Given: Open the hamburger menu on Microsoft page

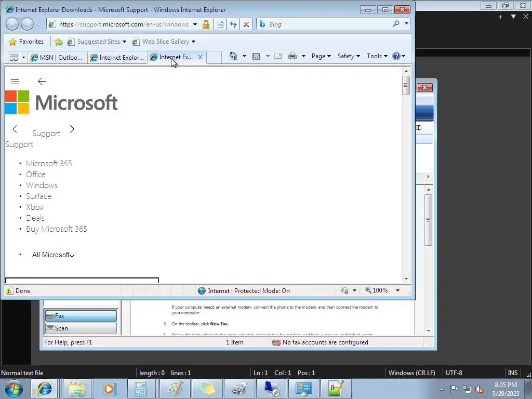Looking at the screenshot, I should tap(15, 82).
